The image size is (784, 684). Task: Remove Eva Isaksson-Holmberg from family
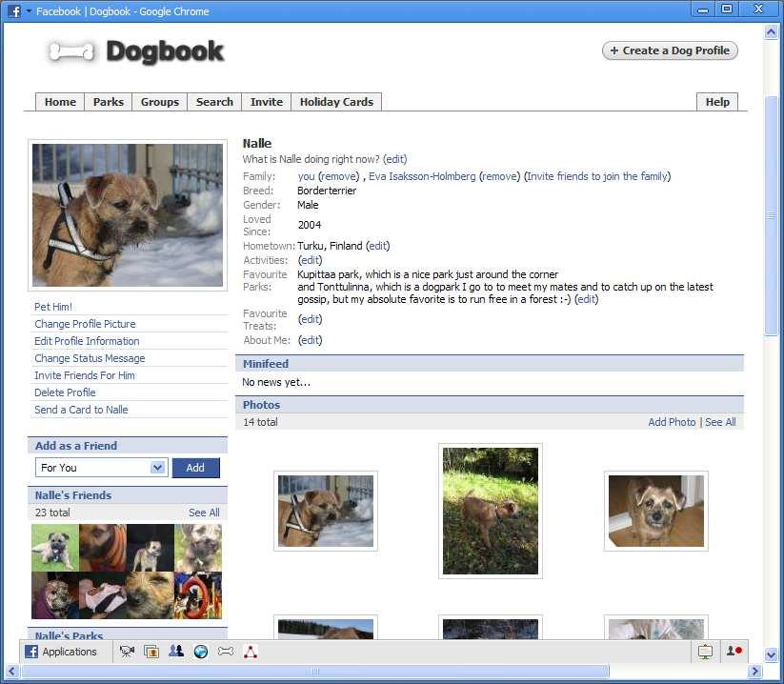click(499, 176)
